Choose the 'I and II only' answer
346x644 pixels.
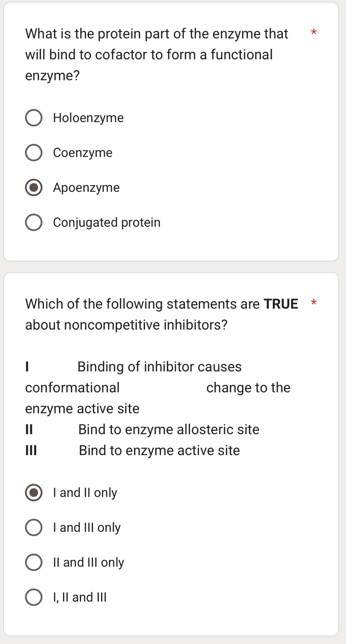coord(34,492)
